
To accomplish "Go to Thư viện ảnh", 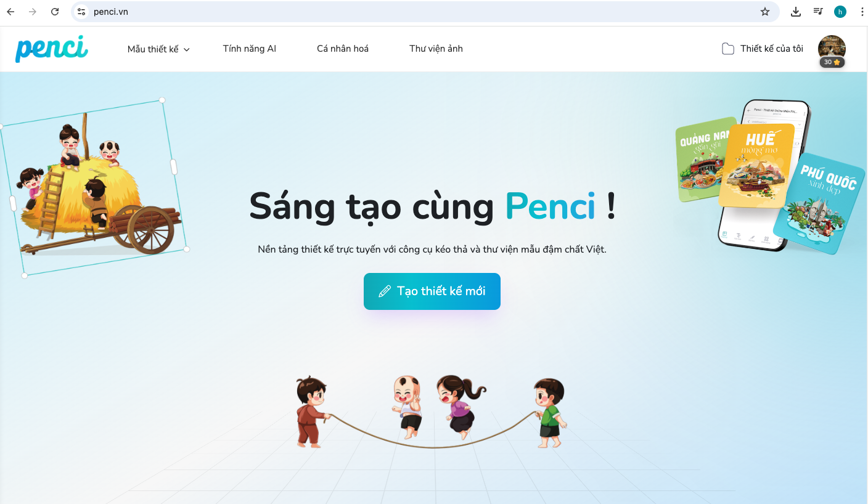I will [436, 49].
